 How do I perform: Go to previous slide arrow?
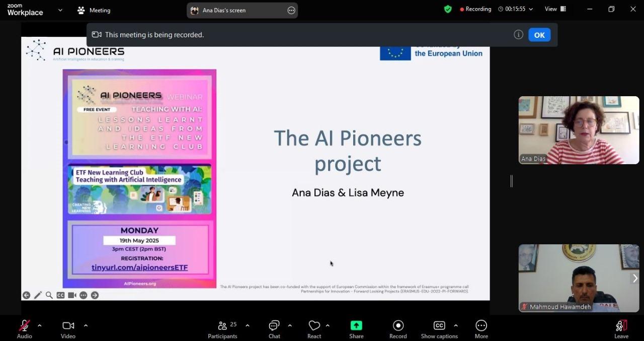(x=26, y=295)
